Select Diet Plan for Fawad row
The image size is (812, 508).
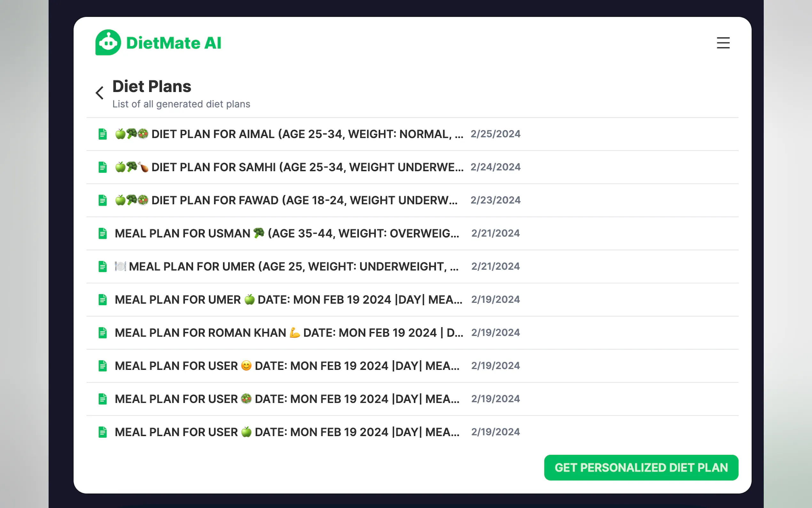304,200
